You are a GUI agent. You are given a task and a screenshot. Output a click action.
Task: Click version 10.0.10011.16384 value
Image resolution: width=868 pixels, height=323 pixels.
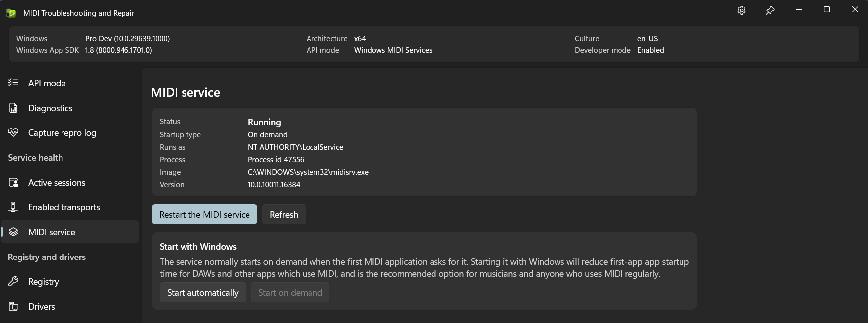click(x=274, y=184)
